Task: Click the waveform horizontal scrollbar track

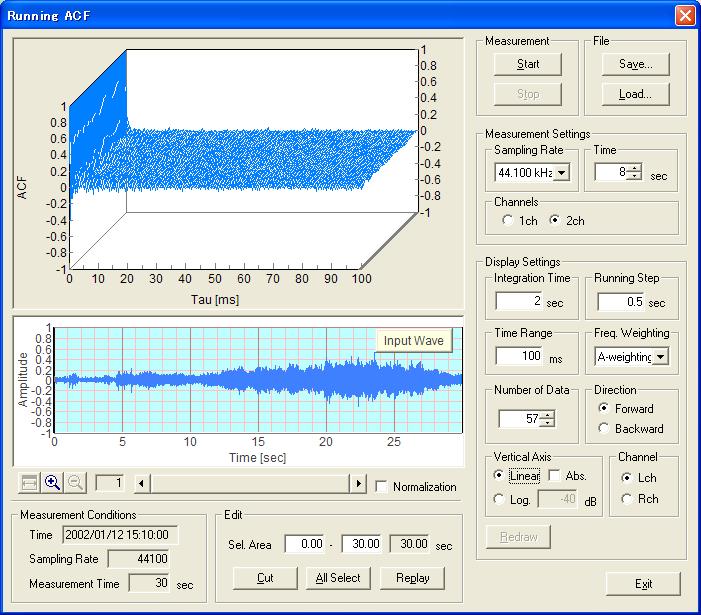Action: (x=250, y=484)
